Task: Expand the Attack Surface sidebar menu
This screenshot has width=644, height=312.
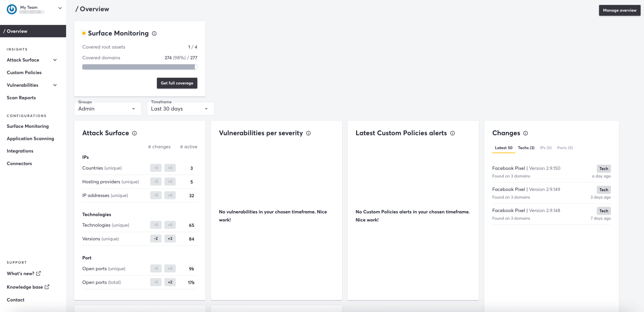Action: (55, 60)
